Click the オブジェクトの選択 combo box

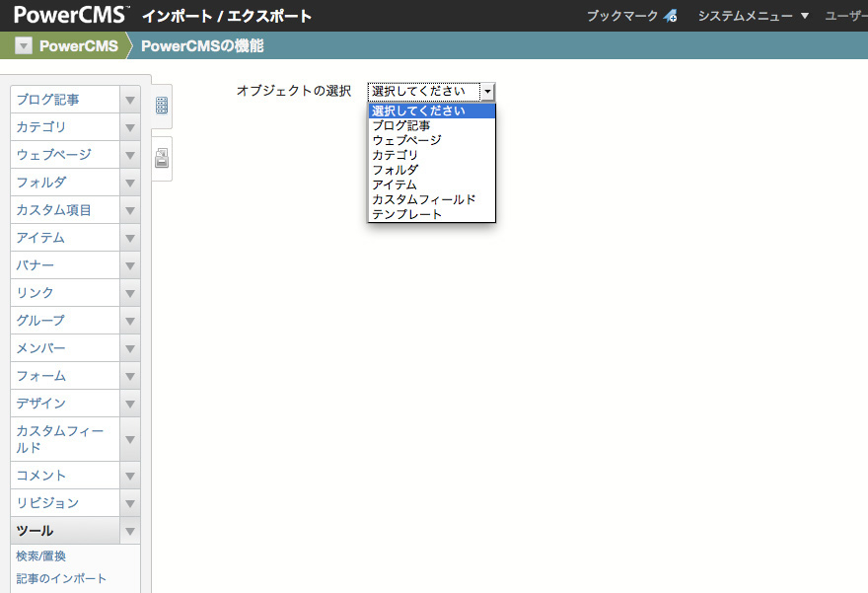tap(431, 92)
